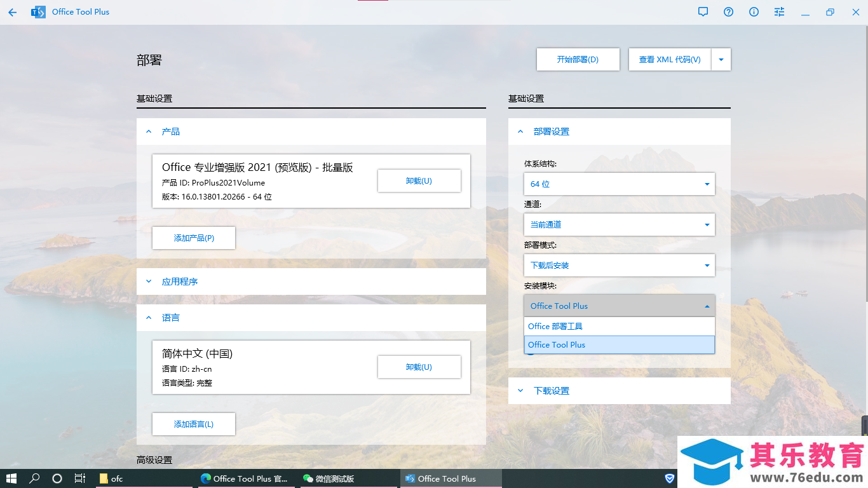Image resolution: width=868 pixels, height=488 pixels.
Task: Open the Windows Start menu
Action: 11,478
